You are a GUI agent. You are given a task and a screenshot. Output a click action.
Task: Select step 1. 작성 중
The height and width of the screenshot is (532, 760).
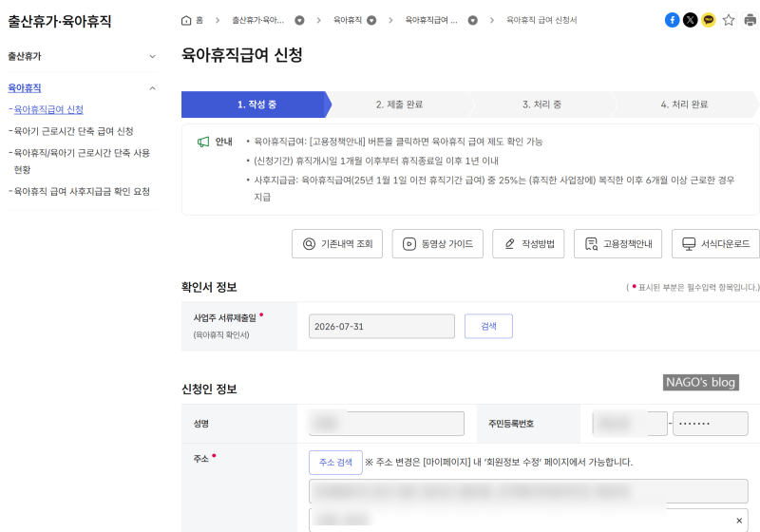tap(256, 104)
